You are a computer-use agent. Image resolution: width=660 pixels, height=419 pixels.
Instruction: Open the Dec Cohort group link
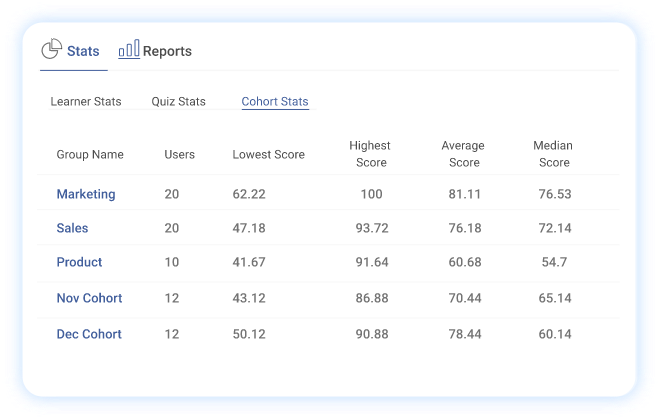(89, 334)
